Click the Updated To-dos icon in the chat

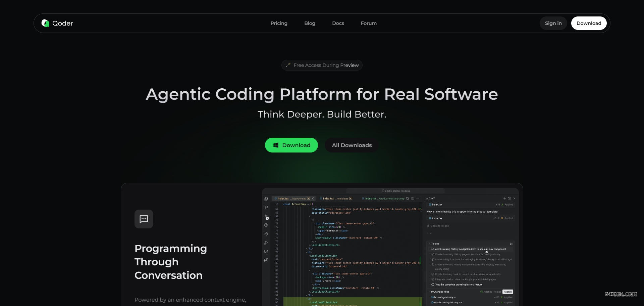(428, 226)
